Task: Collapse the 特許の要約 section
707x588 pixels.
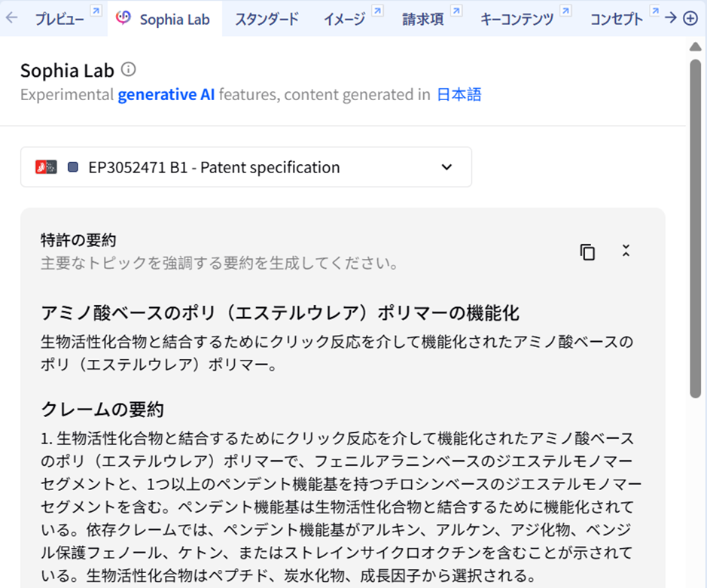Action: tap(626, 251)
